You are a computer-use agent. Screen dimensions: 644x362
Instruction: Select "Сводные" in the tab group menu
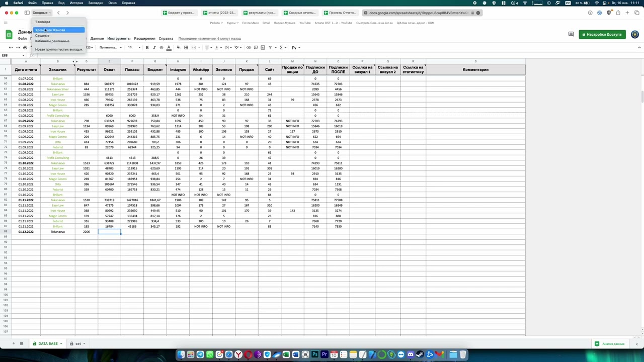coord(42,36)
